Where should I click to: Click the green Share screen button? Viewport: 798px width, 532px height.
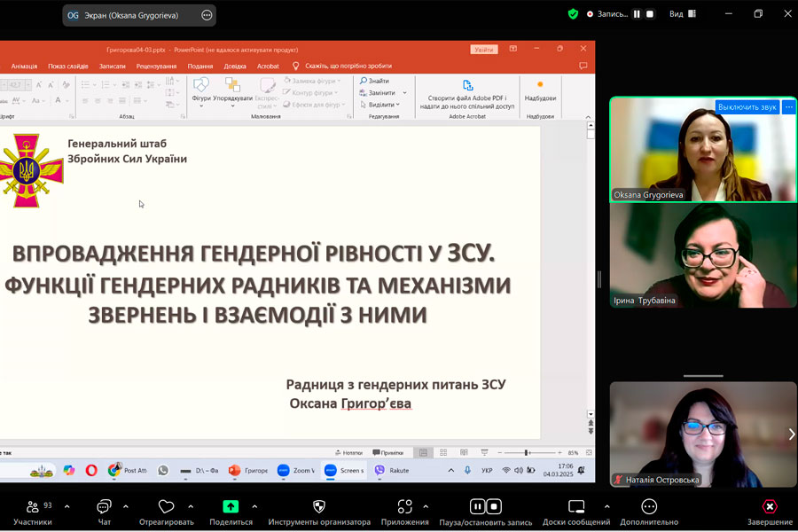click(231, 508)
